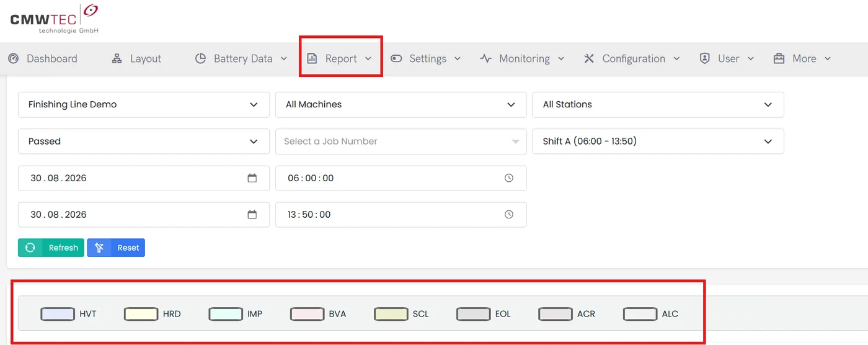Click the Configuration tools icon
Image resolution: width=868 pixels, height=345 pixels.
pyautogui.click(x=589, y=58)
